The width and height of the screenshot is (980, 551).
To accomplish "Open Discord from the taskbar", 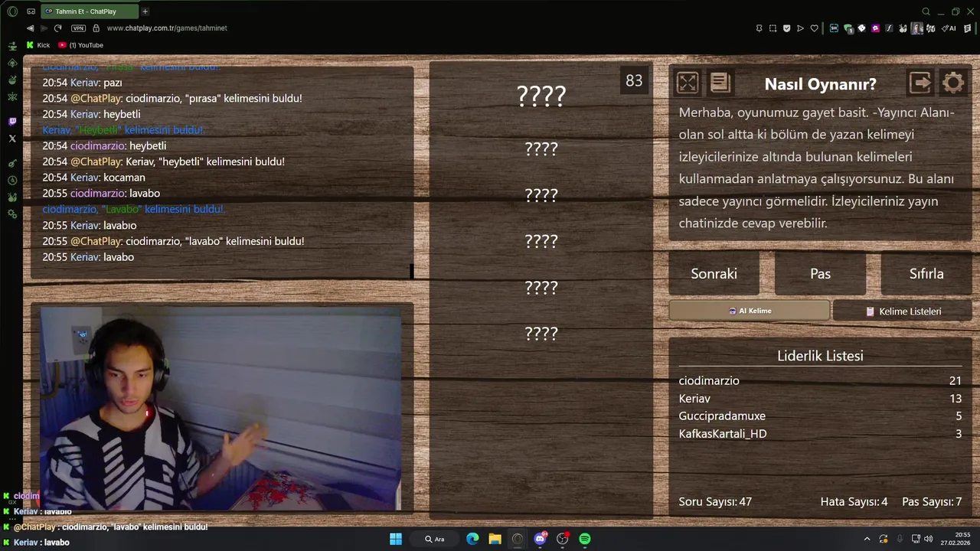I will [x=540, y=539].
